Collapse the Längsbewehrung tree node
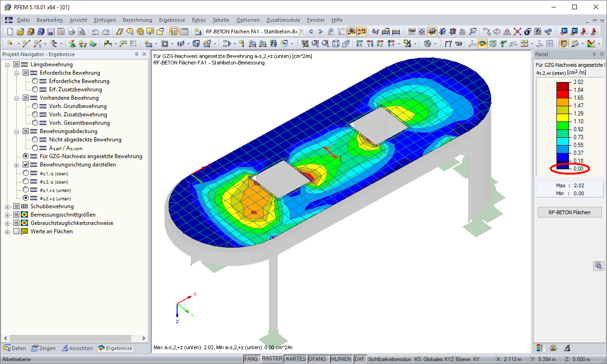The image size is (607, 364). (x=7, y=64)
